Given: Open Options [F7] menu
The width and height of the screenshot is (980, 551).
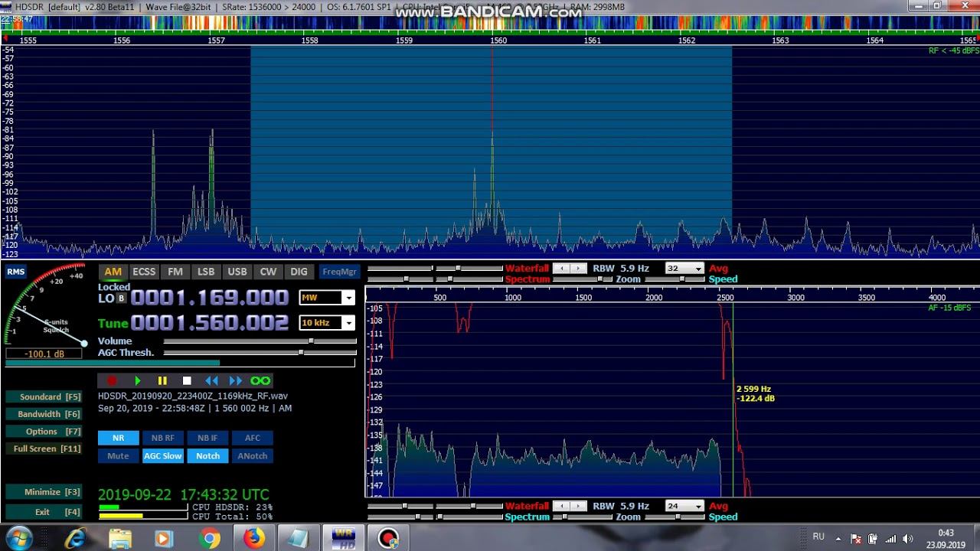Looking at the screenshot, I should pyautogui.click(x=44, y=432).
